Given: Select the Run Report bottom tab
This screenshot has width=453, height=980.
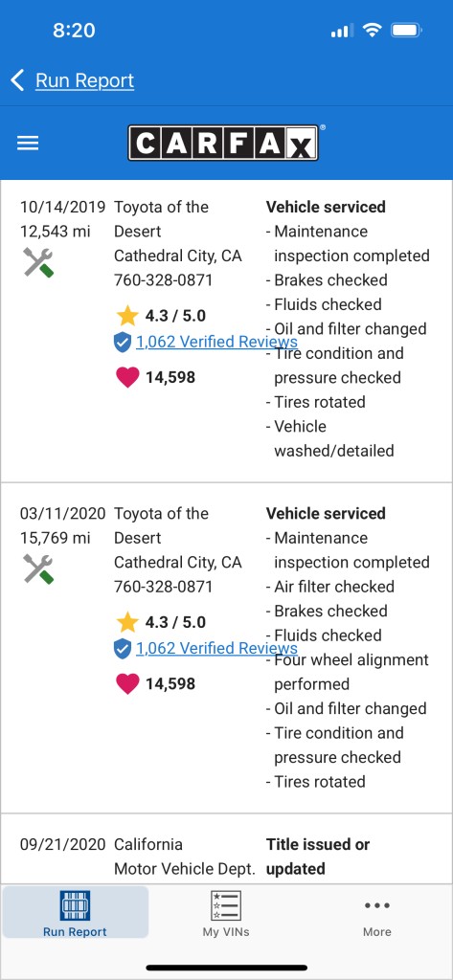Looking at the screenshot, I should [75, 912].
